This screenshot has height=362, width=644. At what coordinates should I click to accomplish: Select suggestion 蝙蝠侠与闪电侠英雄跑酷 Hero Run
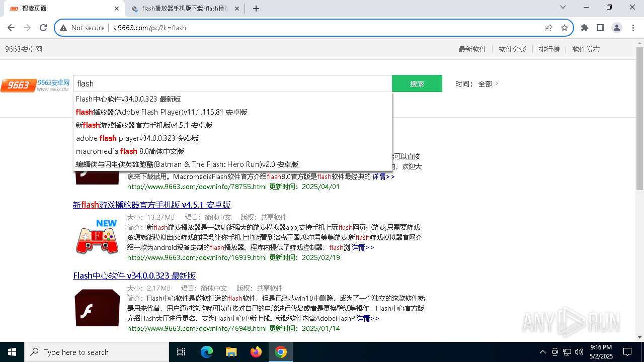[x=232, y=164]
